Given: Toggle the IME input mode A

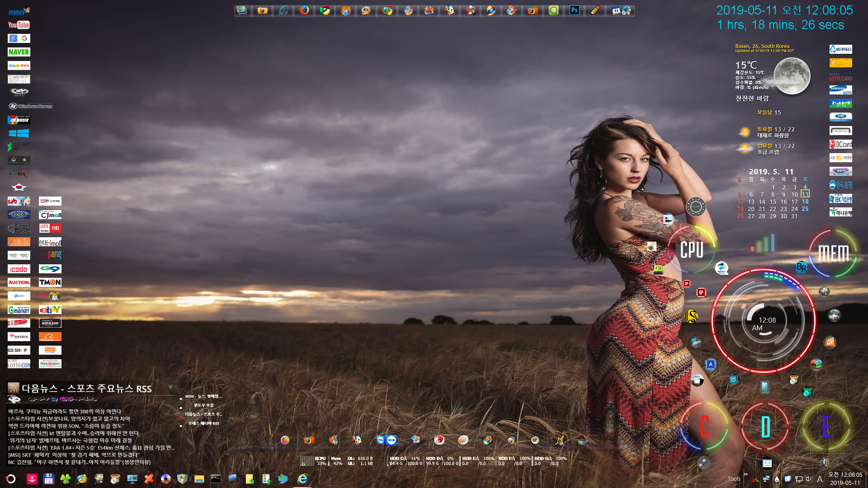Looking at the screenshot, I should click(820, 479).
